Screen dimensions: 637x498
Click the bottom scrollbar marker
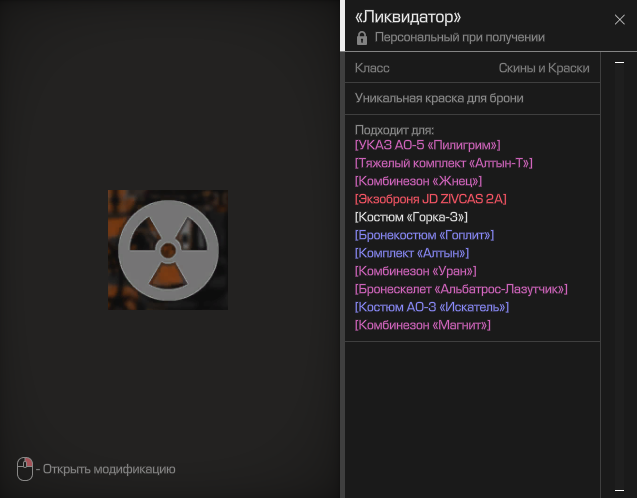coord(619,490)
